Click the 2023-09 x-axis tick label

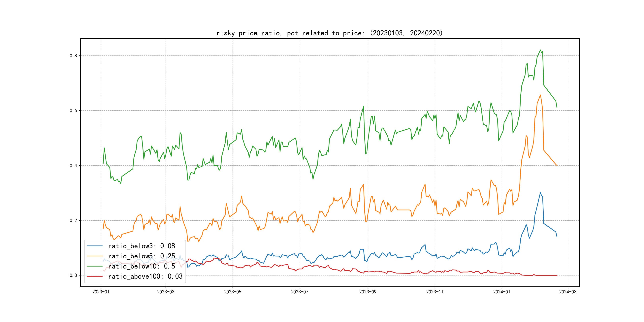click(368, 292)
